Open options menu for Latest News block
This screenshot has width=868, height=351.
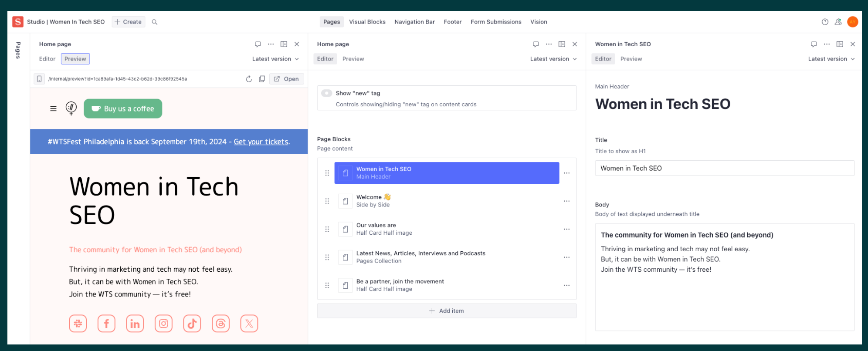[x=566, y=257]
